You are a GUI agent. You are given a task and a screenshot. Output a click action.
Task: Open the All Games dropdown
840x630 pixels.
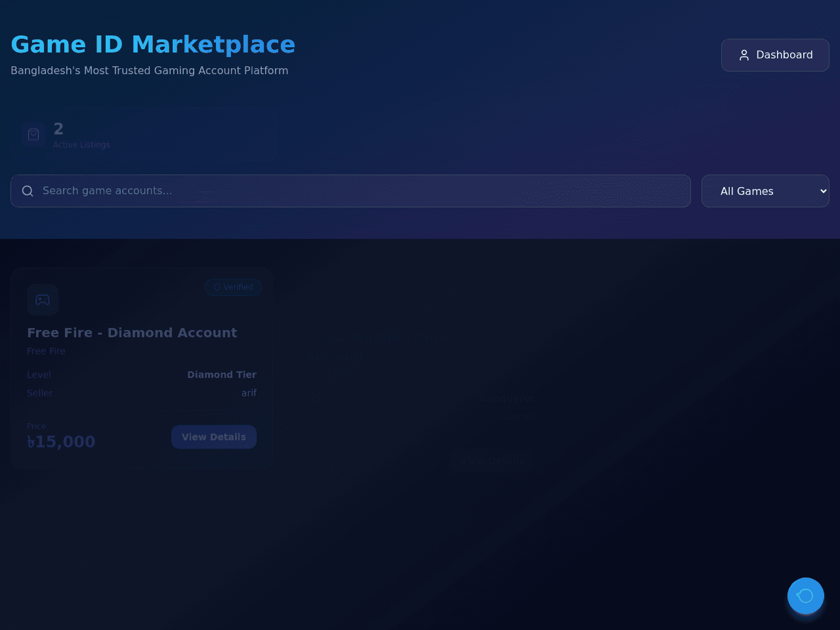pyautogui.click(x=765, y=191)
